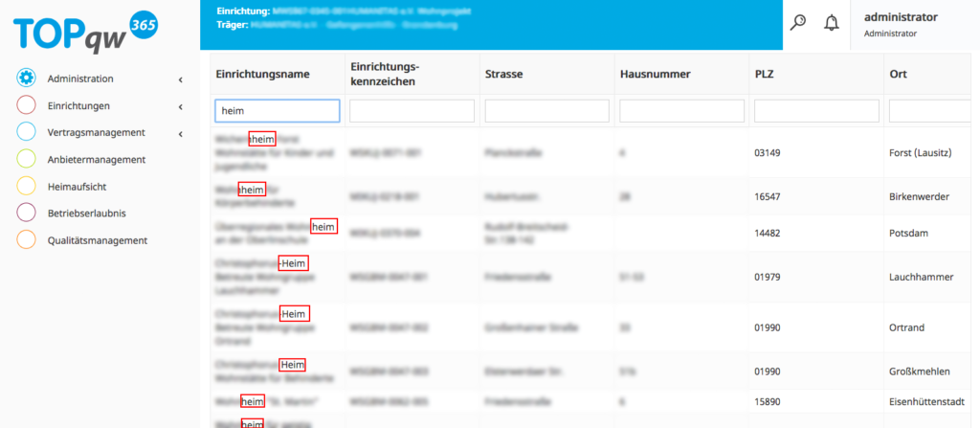The image size is (980, 428).
Task: Click the purple Betriebserlaubnis circle icon
Action: click(x=26, y=213)
